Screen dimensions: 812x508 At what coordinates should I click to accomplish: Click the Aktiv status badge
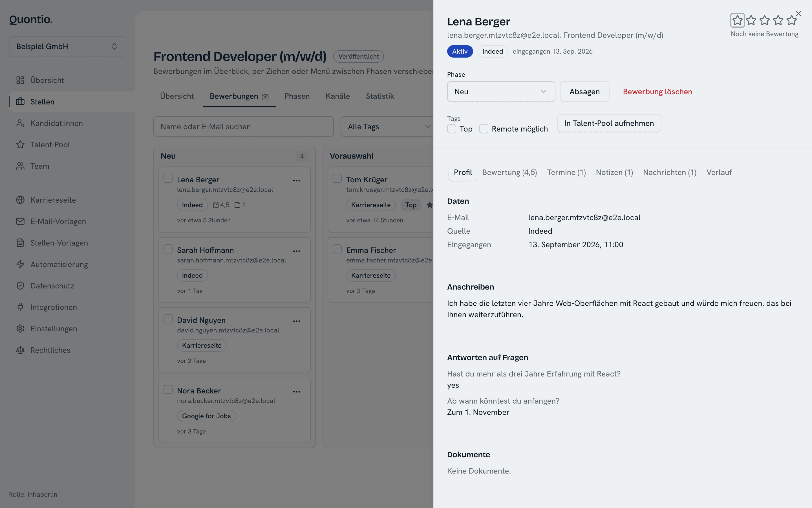click(x=460, y=51)
